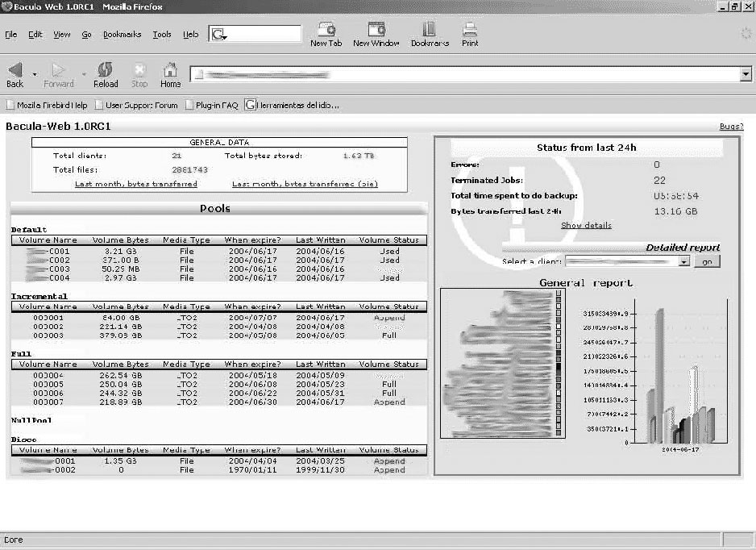Click the Full pool name label
Image resolution: width=756 pixels, height=550 pixels.
click(x=21, y=354)
